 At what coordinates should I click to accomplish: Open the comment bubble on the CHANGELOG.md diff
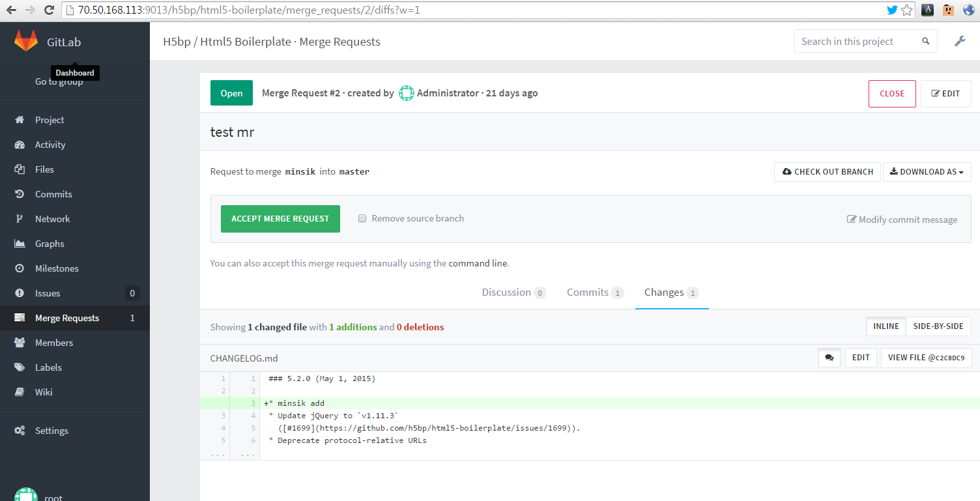coord(829,358)
